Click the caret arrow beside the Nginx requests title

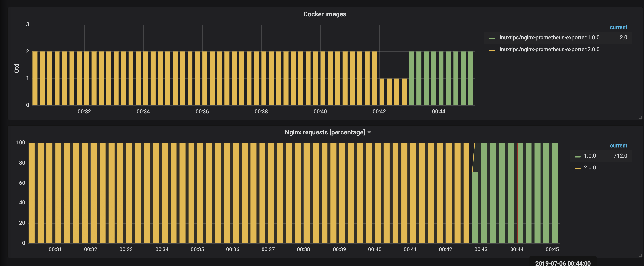tap(369, 132)
